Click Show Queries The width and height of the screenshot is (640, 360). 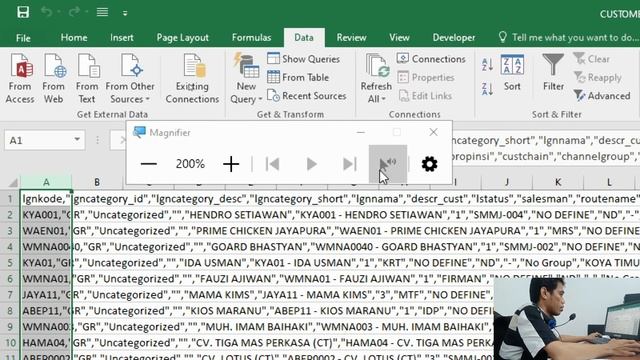coord(303,59)
